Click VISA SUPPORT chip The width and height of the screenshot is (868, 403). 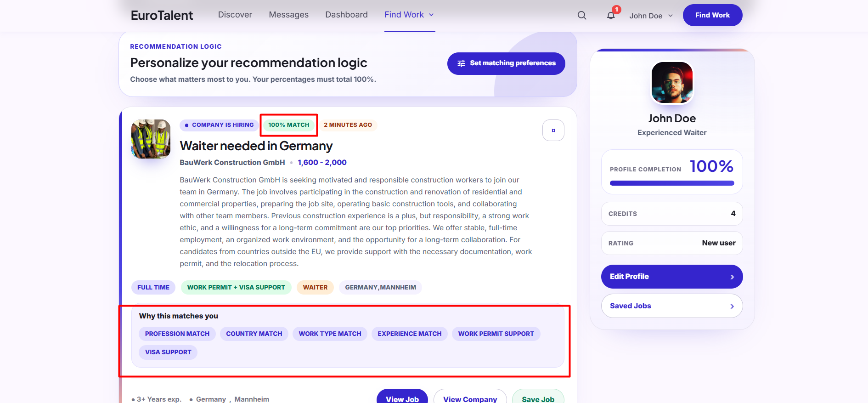click(168, 352)
